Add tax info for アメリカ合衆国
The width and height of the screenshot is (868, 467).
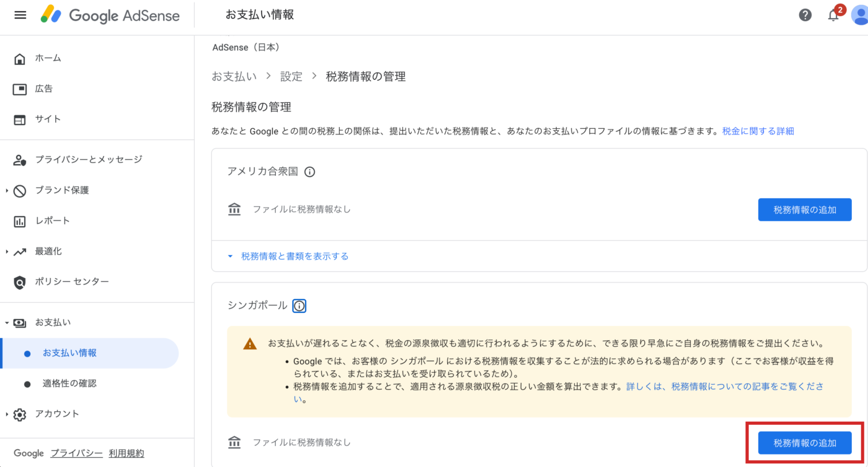[805, 210]
